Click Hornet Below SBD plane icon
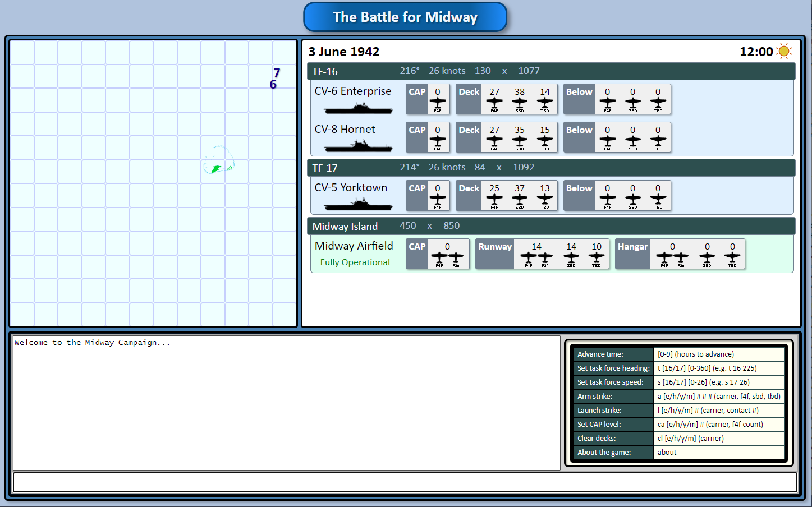The width and height of the screenshot is (812, 507). pyautogui.click(x=632, y=142)
